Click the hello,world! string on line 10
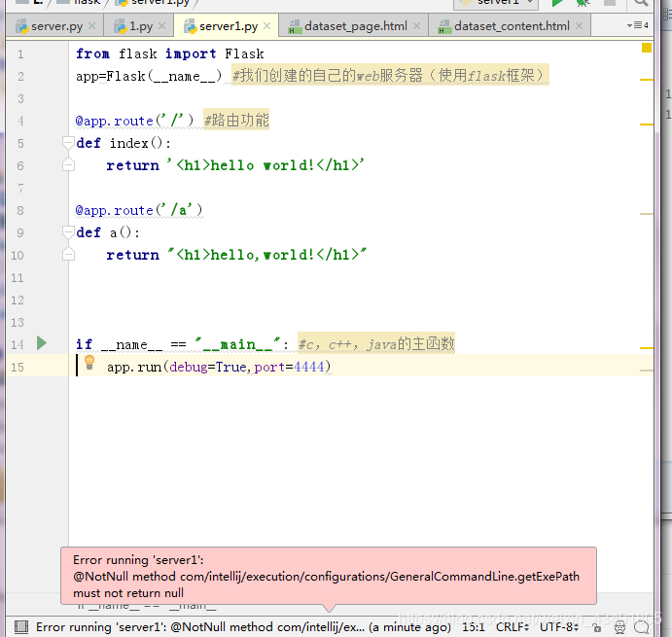 (x=266, y=255)
